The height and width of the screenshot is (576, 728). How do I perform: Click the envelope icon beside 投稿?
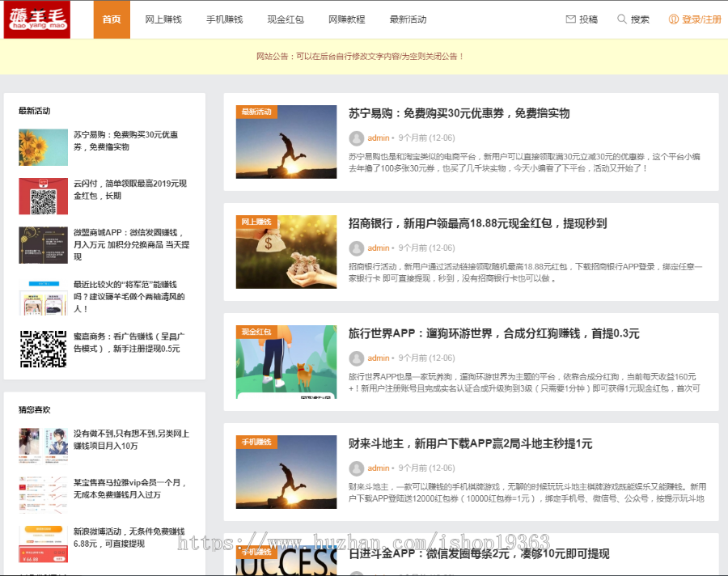pos(572,18)
